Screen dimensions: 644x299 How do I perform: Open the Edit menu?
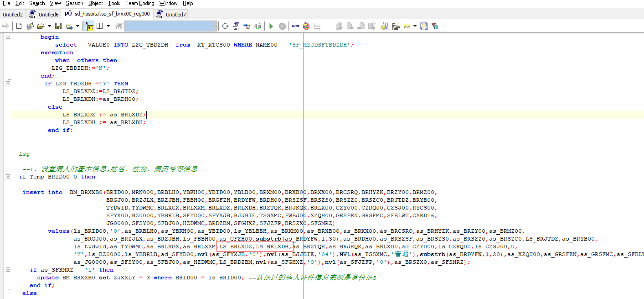[x=20, y=3]
